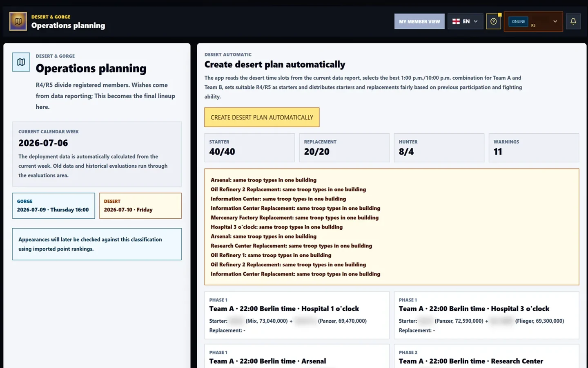Click '(Panzer, 69,470,000)' starter value
Image resolution: width=588 pixels, height=368 pixels.
pyautogui.click(x=342, y=321)
